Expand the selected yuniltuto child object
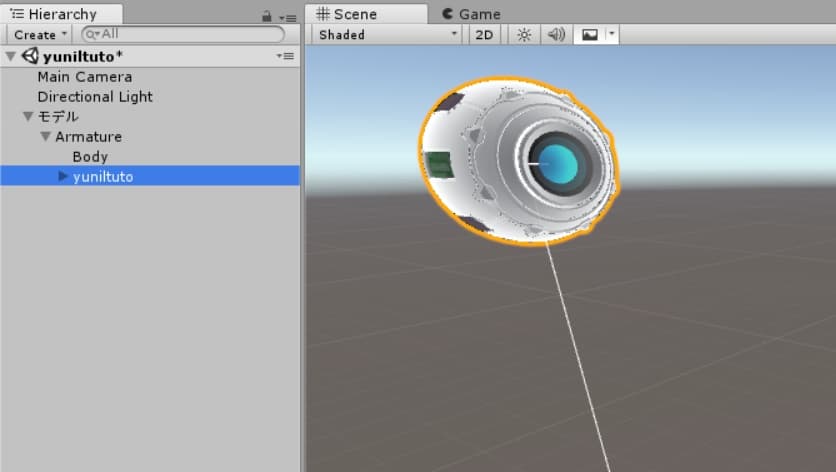The width and height of the screenshot is (836, 472). point(64,177)
